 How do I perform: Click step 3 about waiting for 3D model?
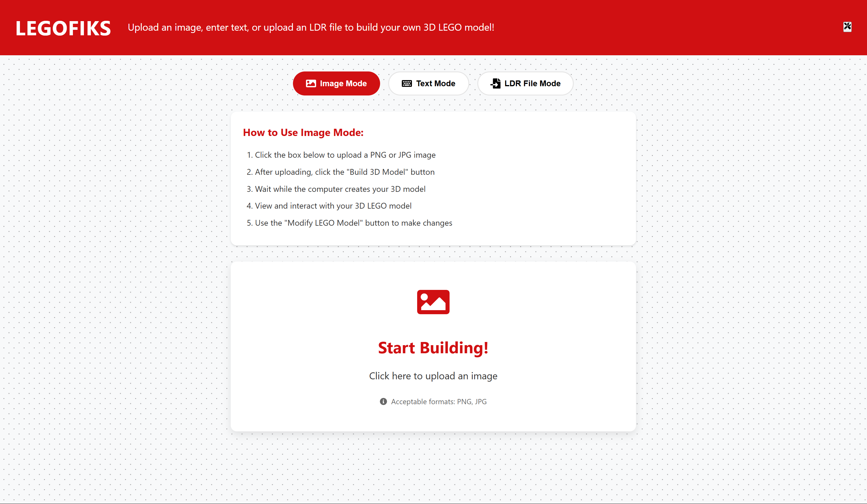[x=340, y=189]
